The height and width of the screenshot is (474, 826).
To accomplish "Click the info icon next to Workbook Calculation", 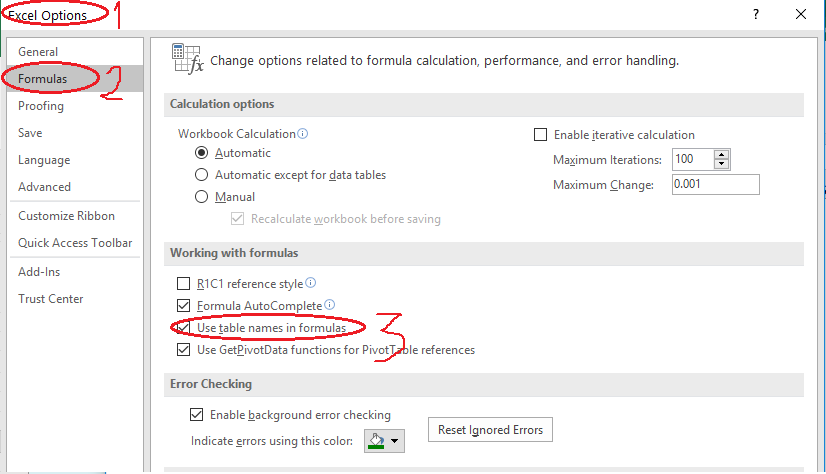I will [x=303, y=134].
